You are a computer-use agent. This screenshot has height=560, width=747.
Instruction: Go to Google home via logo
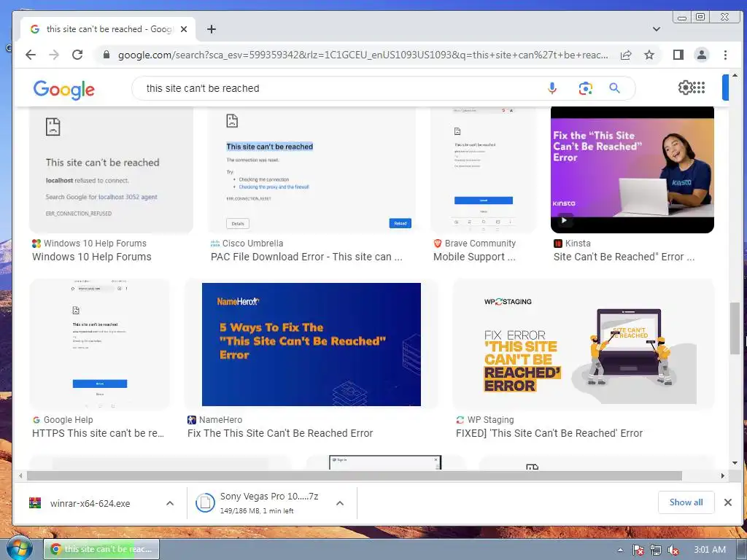click(64, 89)
